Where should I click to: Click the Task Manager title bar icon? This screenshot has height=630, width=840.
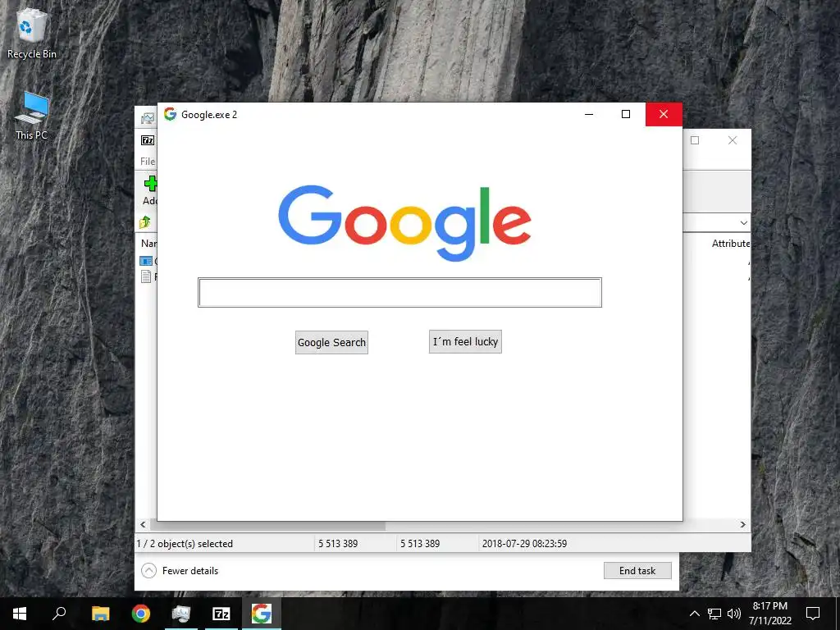tap(148, 118)
